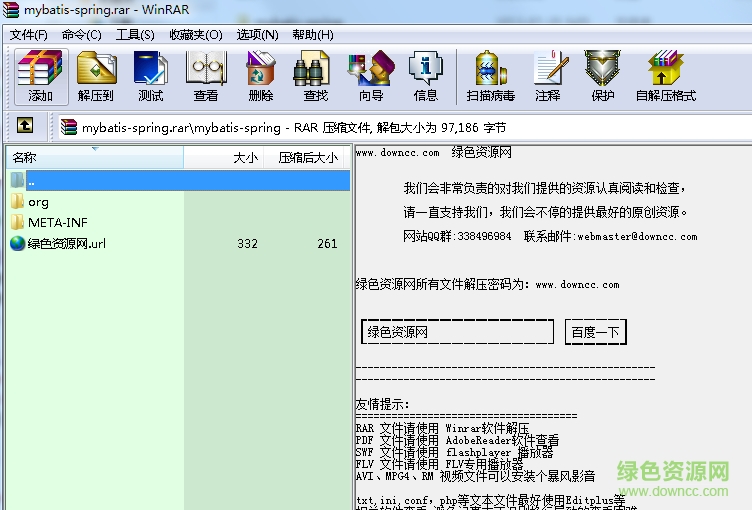Click the '网站QQ群:338496984' text
This screenshot has width=752, height=510.
click(x=457, y=236)
